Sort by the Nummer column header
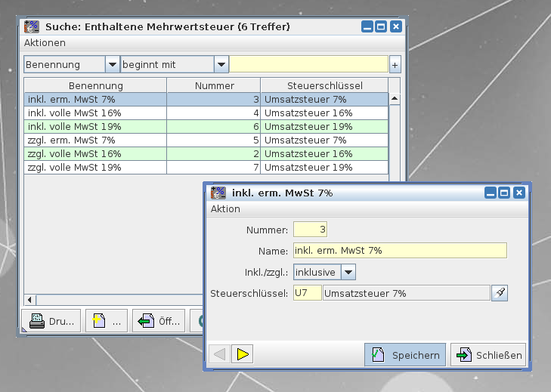This screenshot has width=551, height=392. (214, 85)
